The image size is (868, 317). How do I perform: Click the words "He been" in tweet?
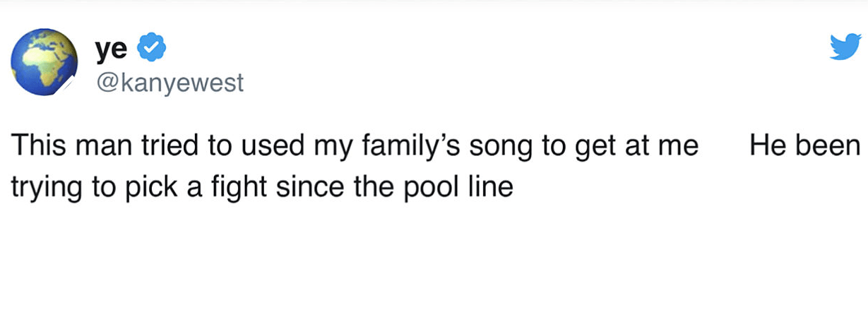pos(805,145)
